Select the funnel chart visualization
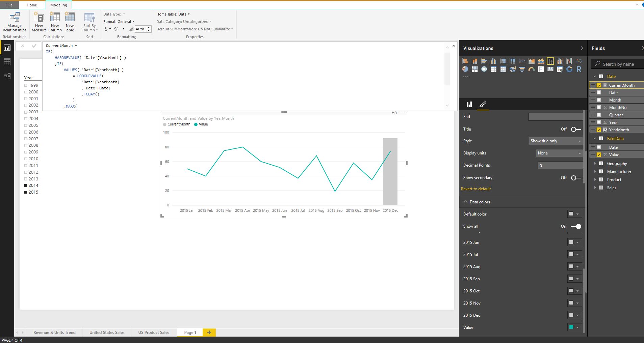 (x=522, y=69)
